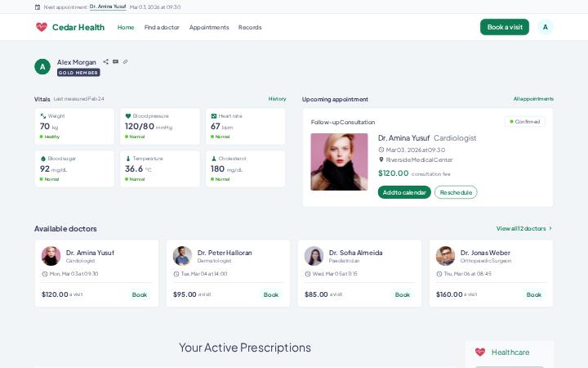This screenshot has width=588, height=368.
Task: Click the share icon next to Alex Morgan
Action: click(105, 61)
